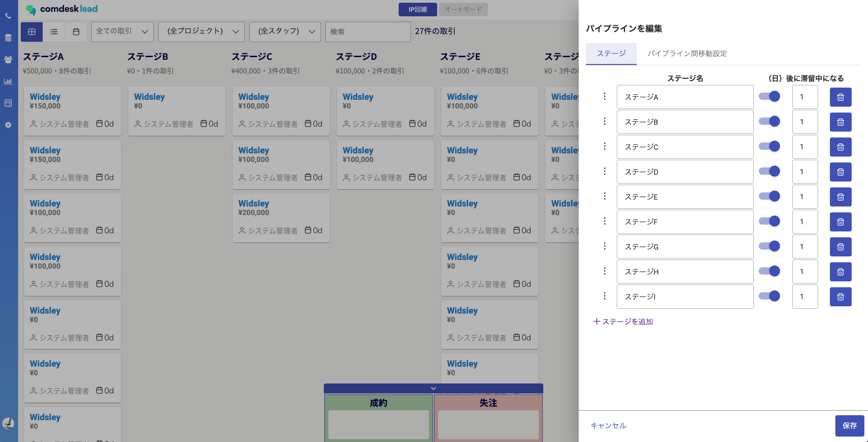This screenshot has height=442, width=868.
Task: Click the 検索 search field
Action: (x=368, y=32)
